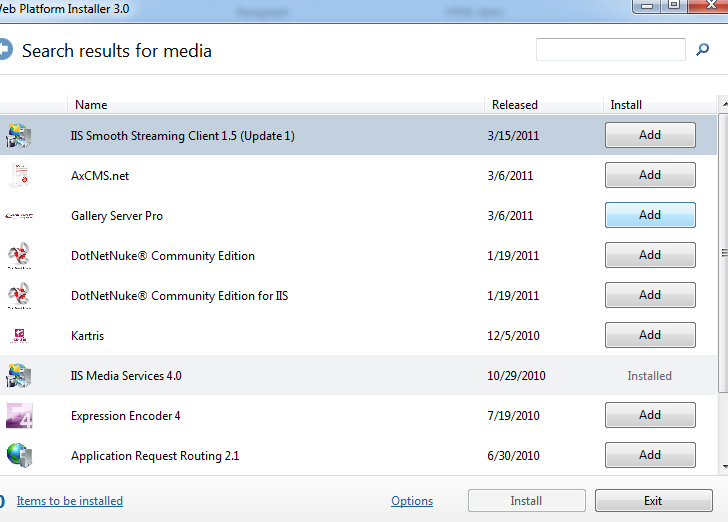
Task: Click the 10/29/2010 release date
Action: [x=516, y=376]
